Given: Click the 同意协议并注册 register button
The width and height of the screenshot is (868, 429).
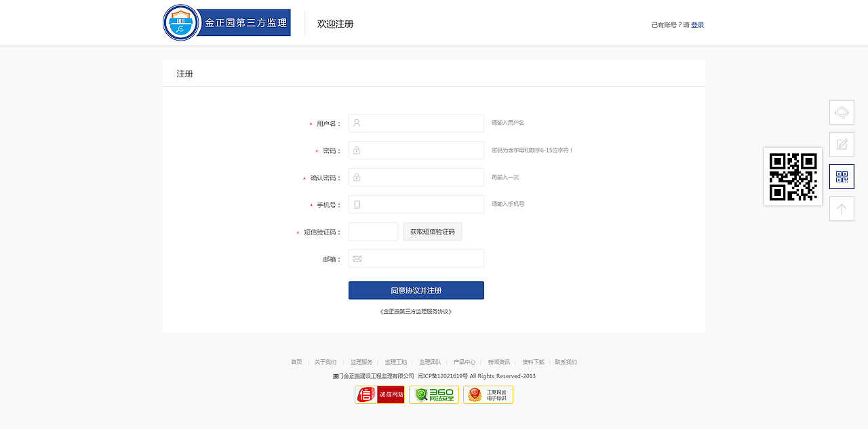Looking at the screenshot, I should pos(416,290).
